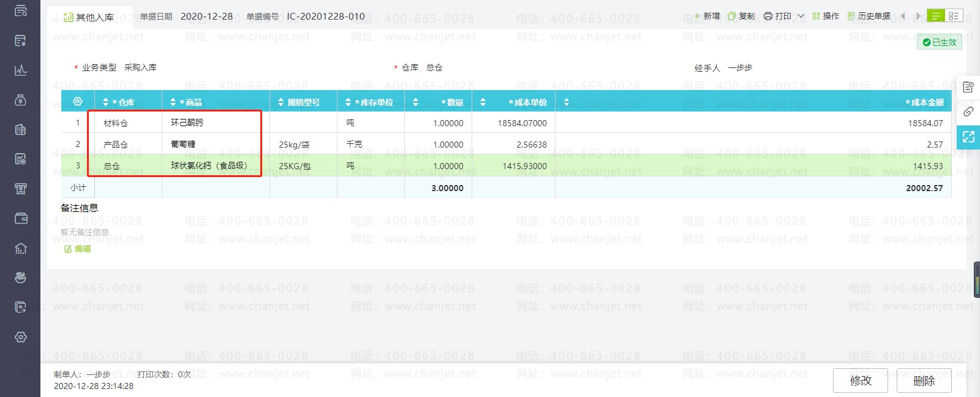Viewport: 980px width, 397px height.
Task: Sort by 商品 column arrows
Action: point(173,102)
